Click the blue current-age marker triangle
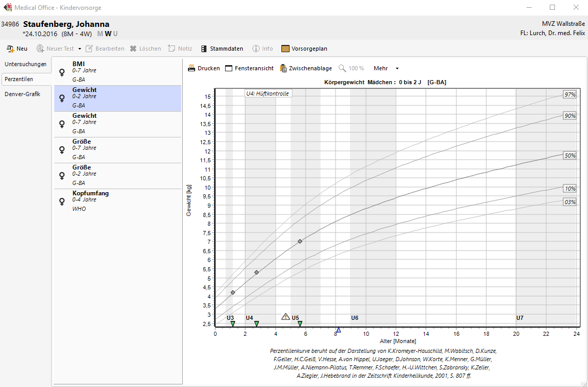 (338, 330)
